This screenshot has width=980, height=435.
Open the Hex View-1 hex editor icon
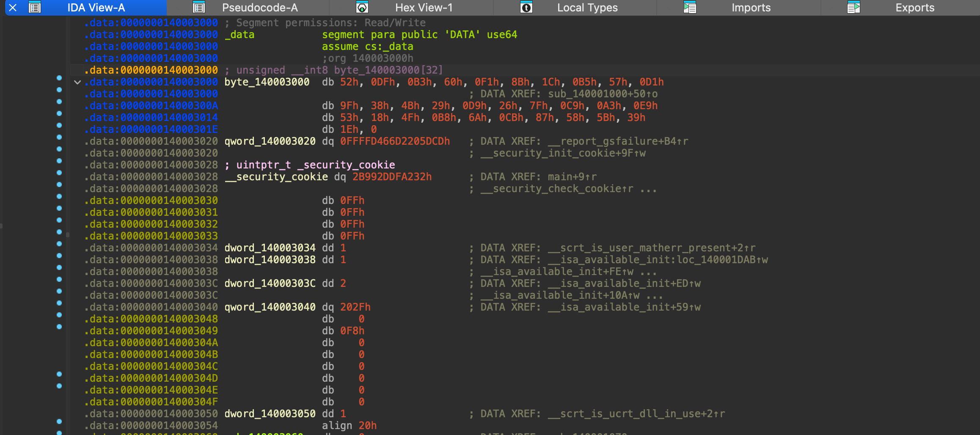[362, 7]
